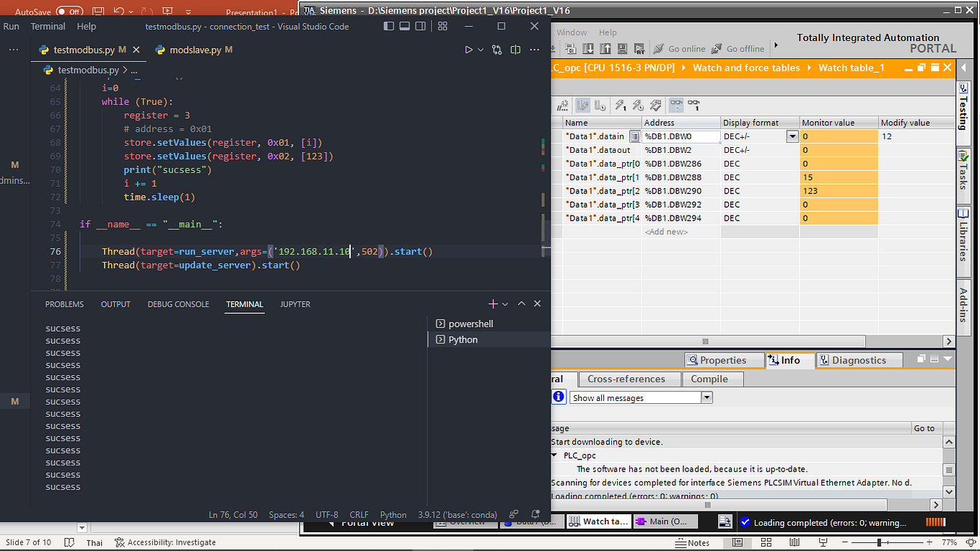Switch to the OUTPUT panel tab
The image size is (980, 551).
coord(115,304)
